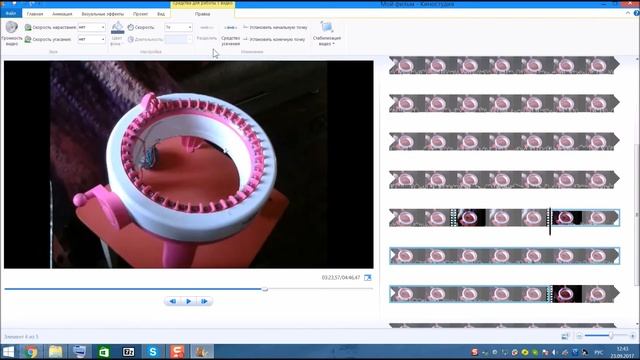Open the Файл menu tab
This screenshot has height=360, width=640.
(11, 13)
